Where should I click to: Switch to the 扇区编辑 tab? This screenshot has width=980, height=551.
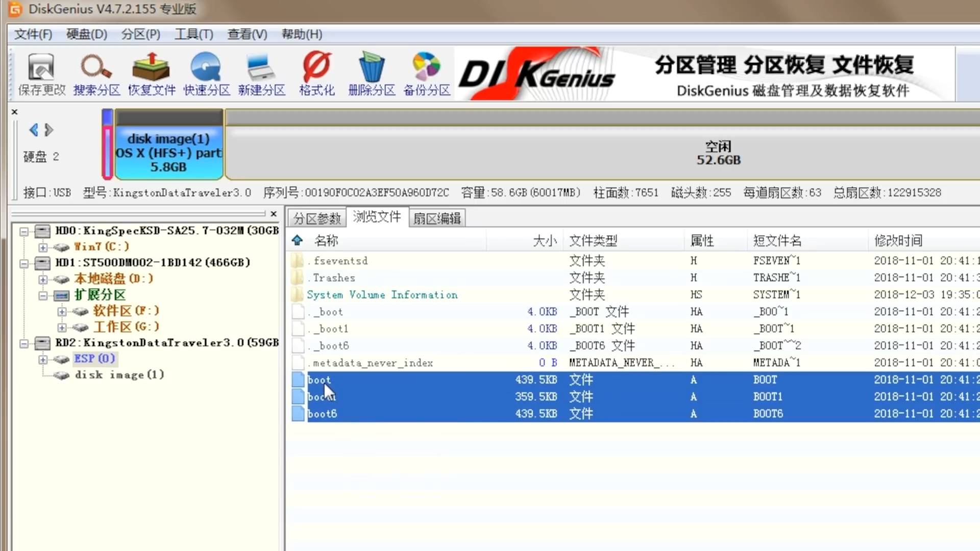[x=437, y=217]
